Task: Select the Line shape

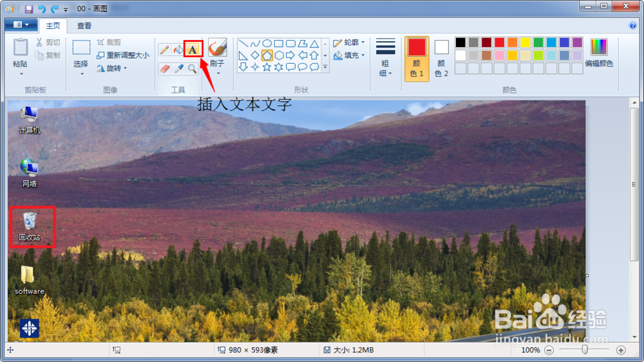Action: point(243,44)
